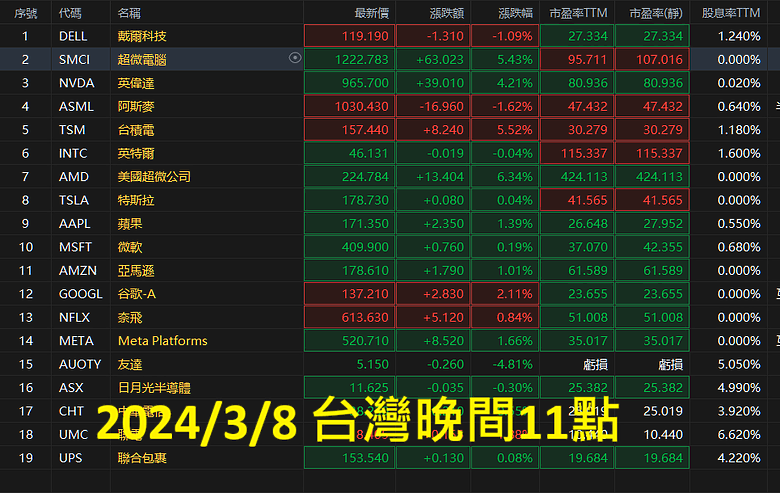780x493 pixels.
Task: Open stock name 奈飛
Action: click(130, 317)
